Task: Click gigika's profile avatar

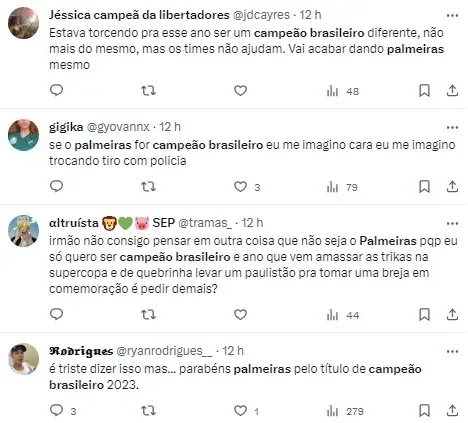Action: [24, 135]
